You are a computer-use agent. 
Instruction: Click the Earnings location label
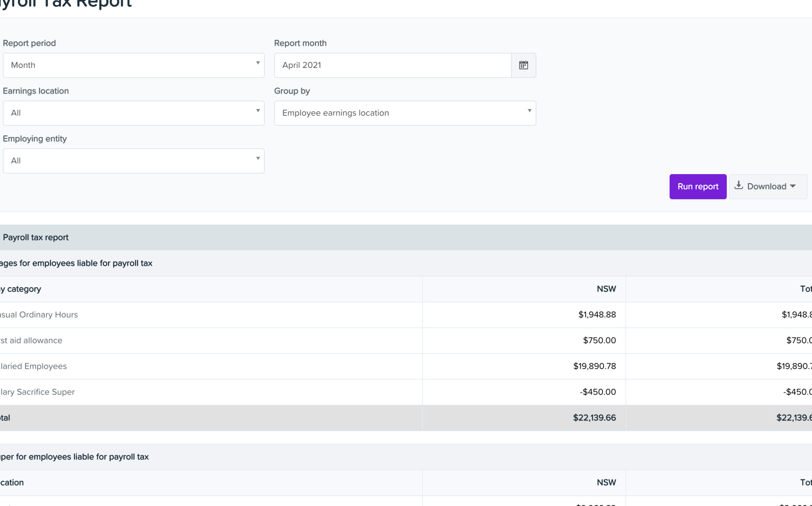click(36, 91)
